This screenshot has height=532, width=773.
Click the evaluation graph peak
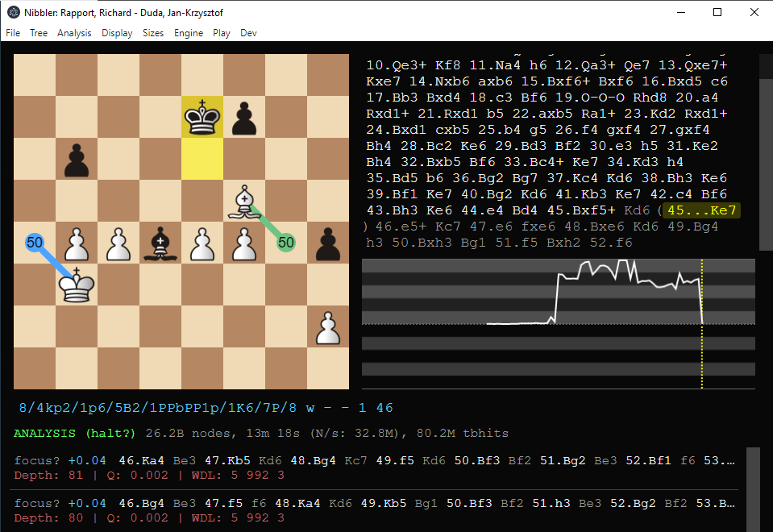coord(621,264)
